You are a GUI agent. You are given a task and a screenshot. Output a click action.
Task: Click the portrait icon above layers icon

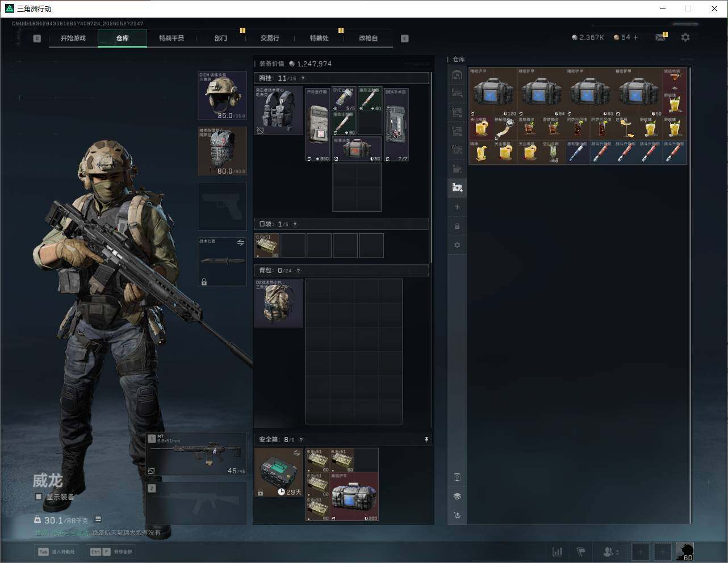[457, 477]
